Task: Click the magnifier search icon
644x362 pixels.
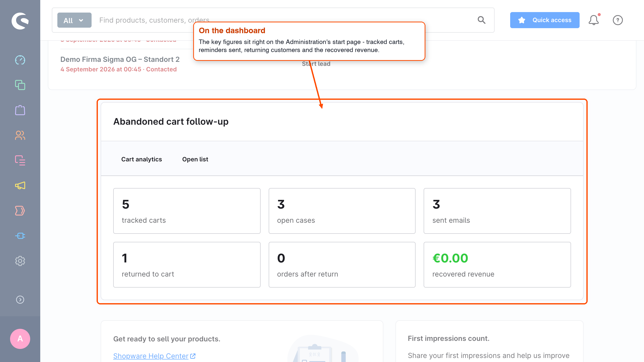Action: pyautogui.click(x=481, y=20)
